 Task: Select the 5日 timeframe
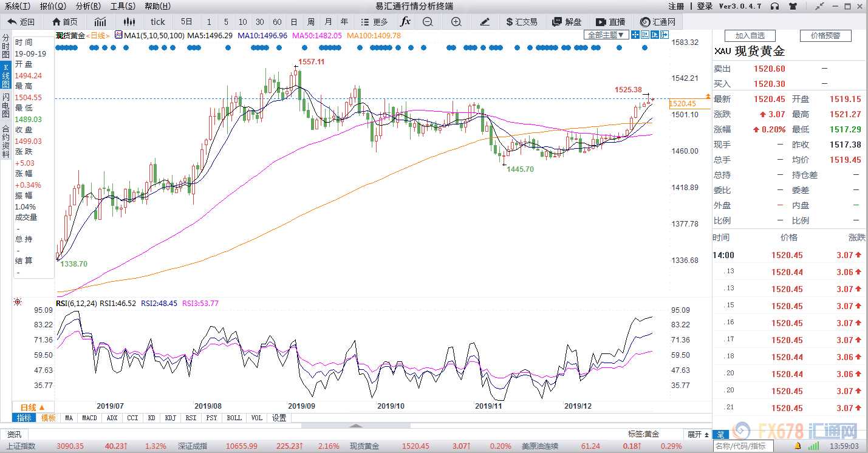(x=186, y=22)
